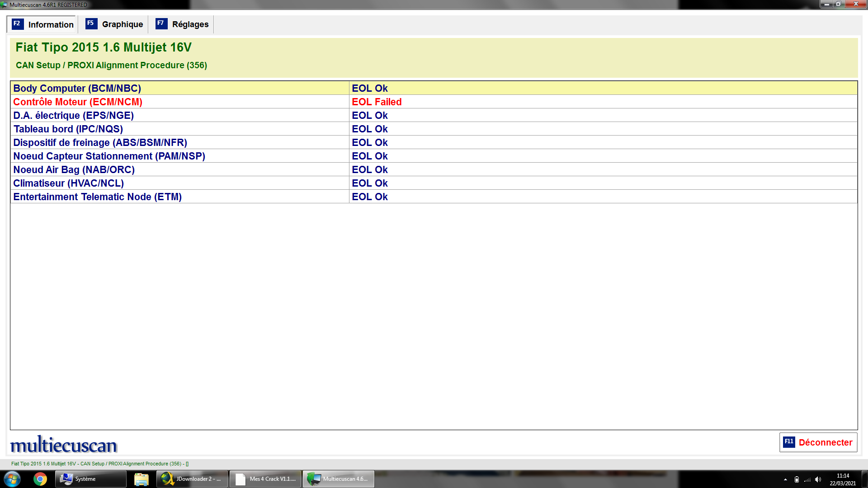The width and height of the screenshot is (868, 488).
Task: Click the F5 icon beside Graphique
Action: [x=91, y=23]
